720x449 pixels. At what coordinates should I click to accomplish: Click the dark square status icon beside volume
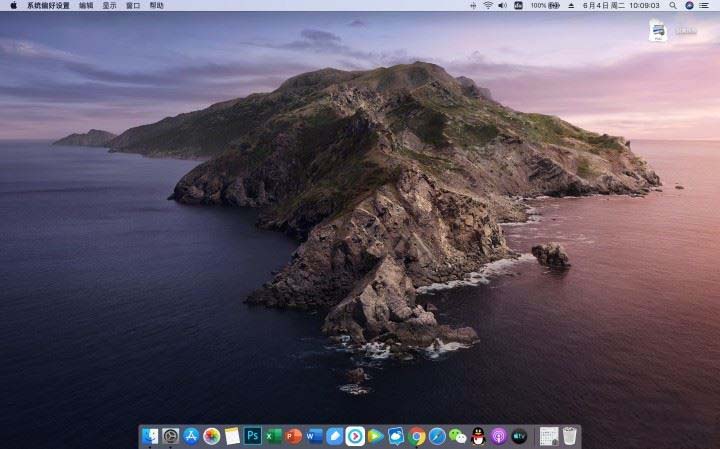518,6
